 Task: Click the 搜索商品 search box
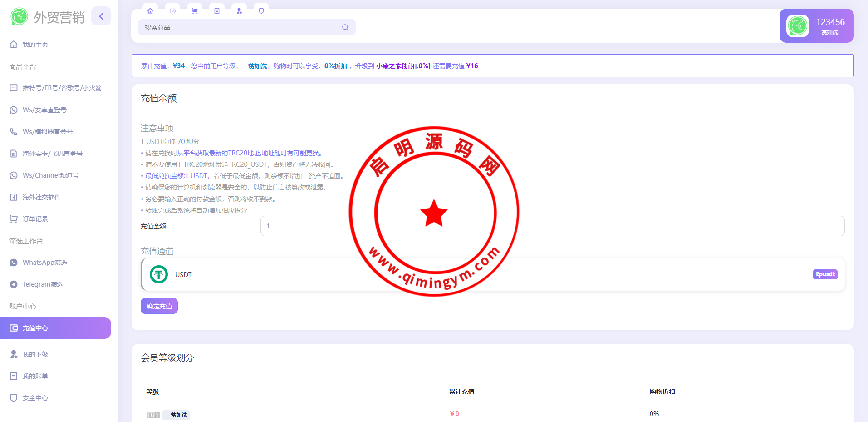240,27
